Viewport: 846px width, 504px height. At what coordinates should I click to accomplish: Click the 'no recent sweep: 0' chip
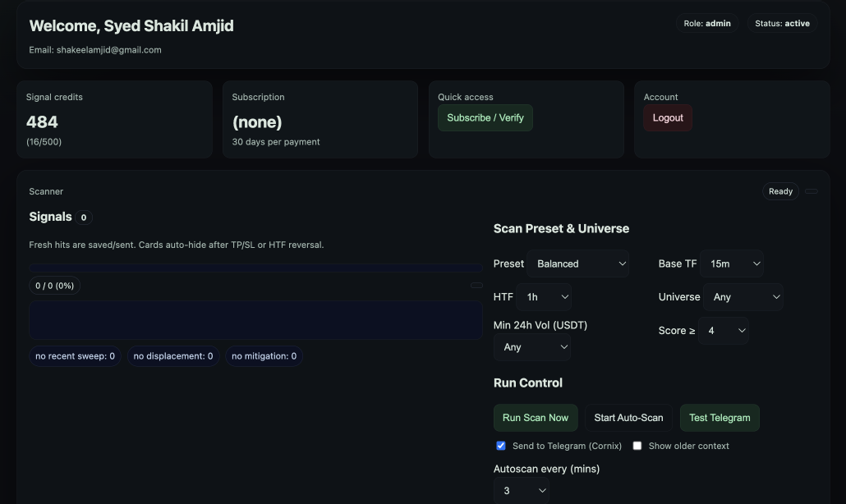75,355
